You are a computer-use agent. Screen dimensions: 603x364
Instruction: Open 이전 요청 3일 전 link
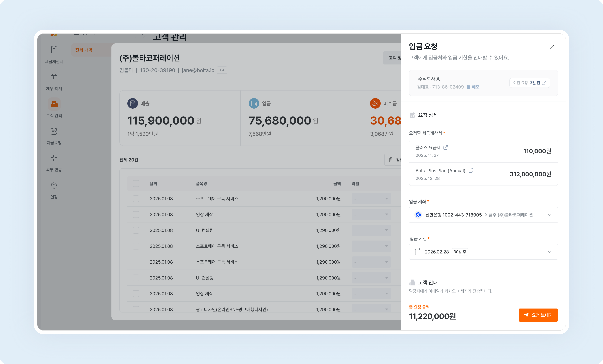coord(529,83)
